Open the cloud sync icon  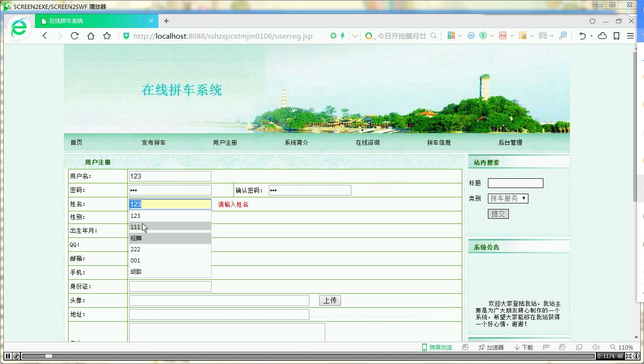point(602,36)
